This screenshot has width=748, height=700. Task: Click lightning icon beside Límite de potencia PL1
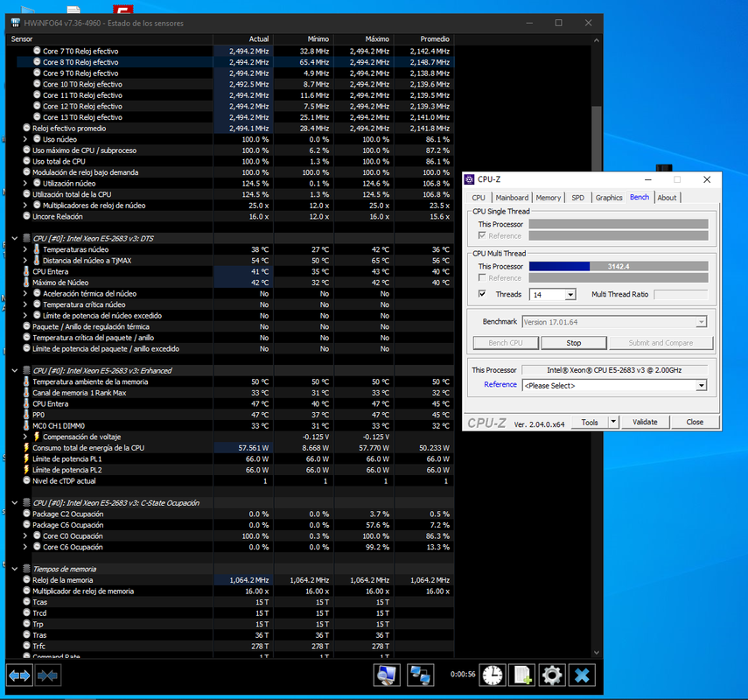coord(27,458)
